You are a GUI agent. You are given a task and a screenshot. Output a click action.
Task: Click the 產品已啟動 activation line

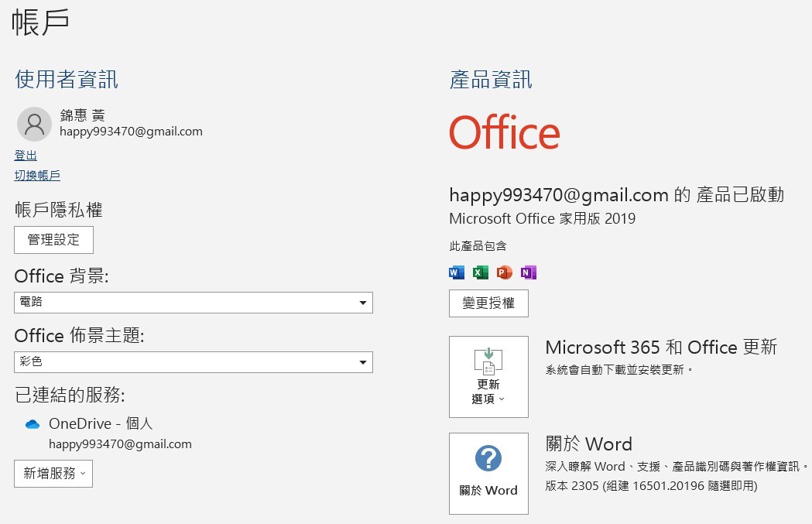click(617, 195)
